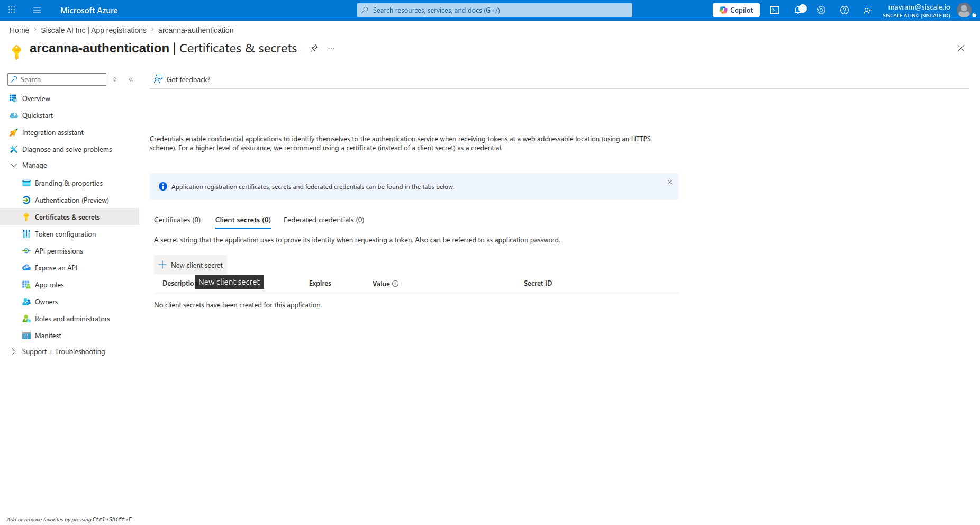Focus the sidebar Search field
This screenshot has width=980, height=525.
tap(57, 79)
